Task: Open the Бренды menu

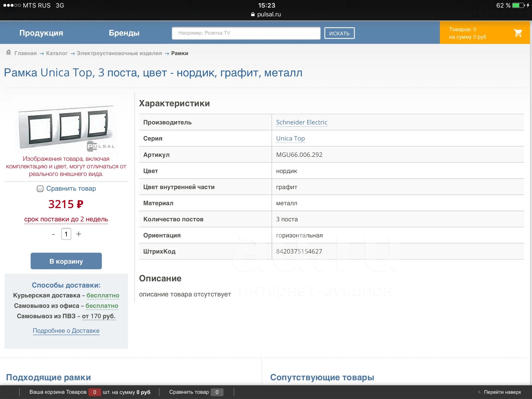Action: [x=124, y=33]
